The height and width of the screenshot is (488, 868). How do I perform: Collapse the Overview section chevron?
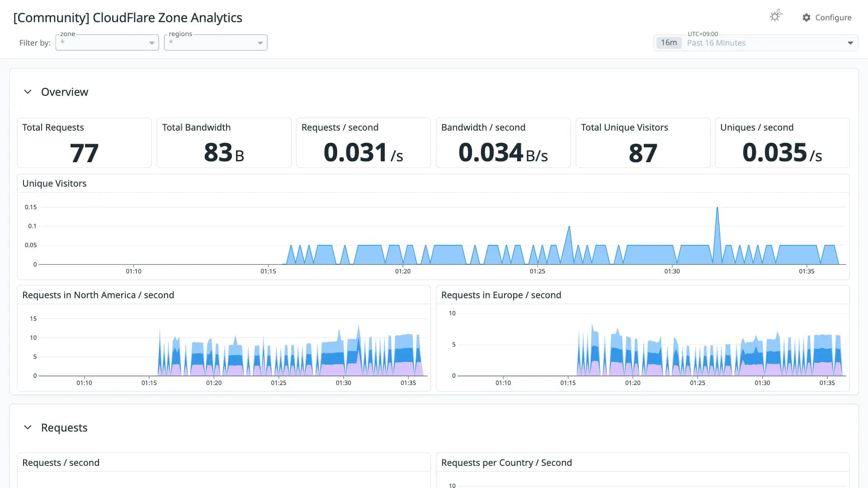pos(28,92)
